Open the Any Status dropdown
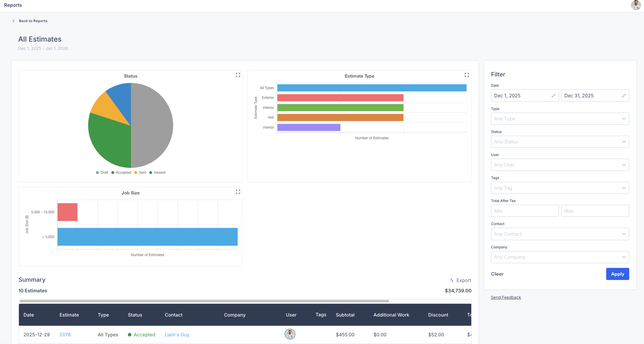Viewport: 644px width, 344px height. click(560, 142)
